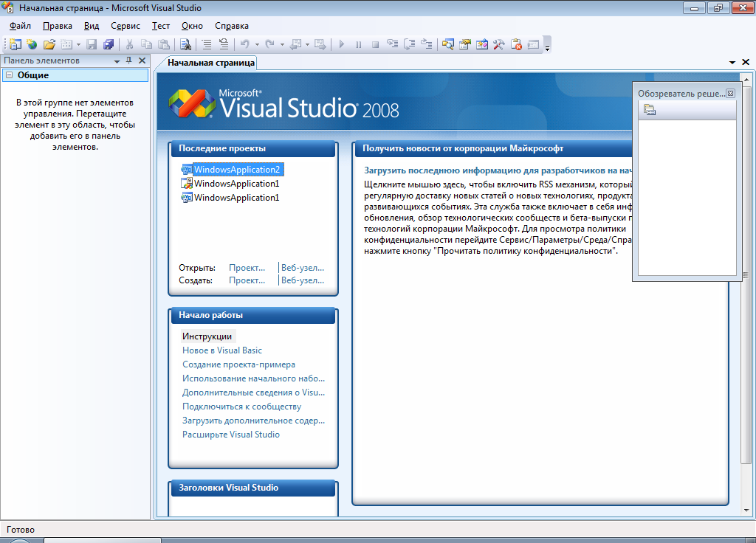Open the Error List toolbar icon

516,44
